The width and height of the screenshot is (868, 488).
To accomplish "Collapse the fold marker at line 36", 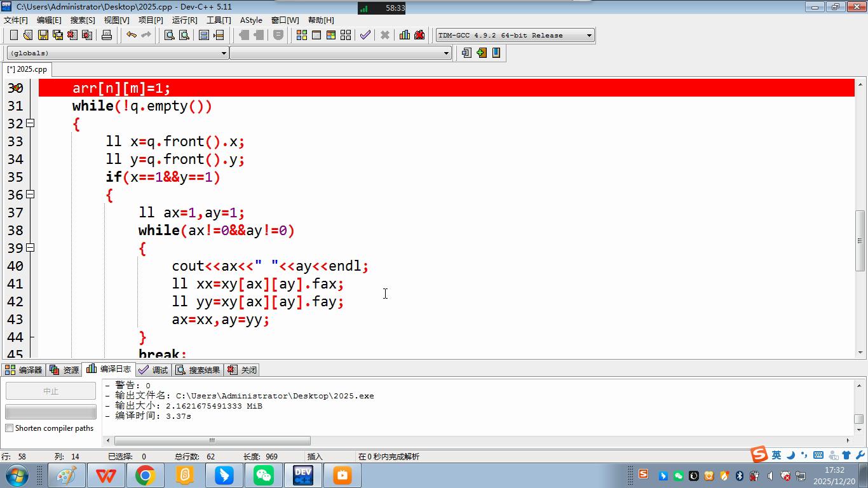I will click(30, 194).
